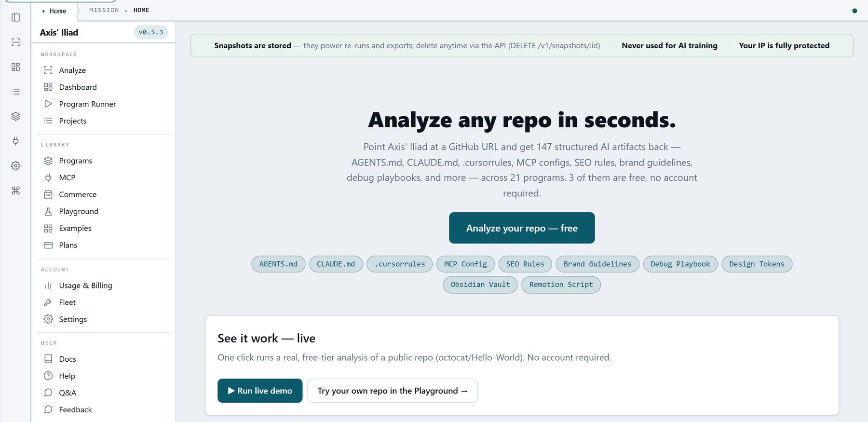
Task: Click the list icon in narrow rail
Action: [x=15, y=92]
